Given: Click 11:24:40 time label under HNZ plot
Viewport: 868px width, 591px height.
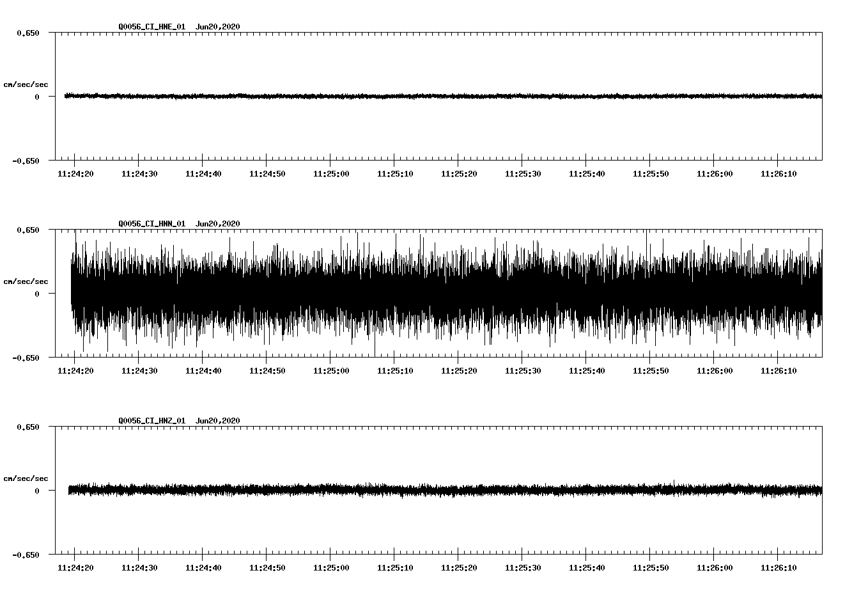Looking at the screenshot, I should point(203,568).
